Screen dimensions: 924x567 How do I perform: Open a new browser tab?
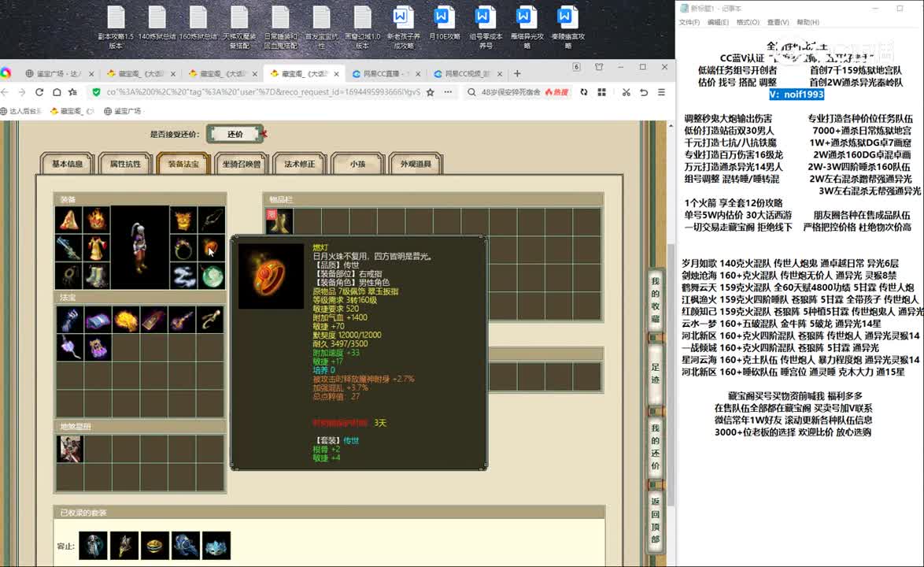(517, 74)
